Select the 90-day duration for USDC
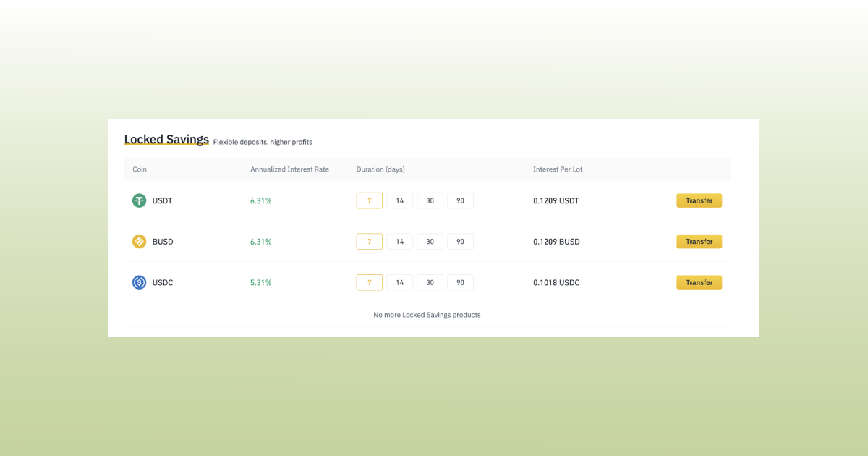This screenshot has height=456, width=868. [x=460, y=282]
